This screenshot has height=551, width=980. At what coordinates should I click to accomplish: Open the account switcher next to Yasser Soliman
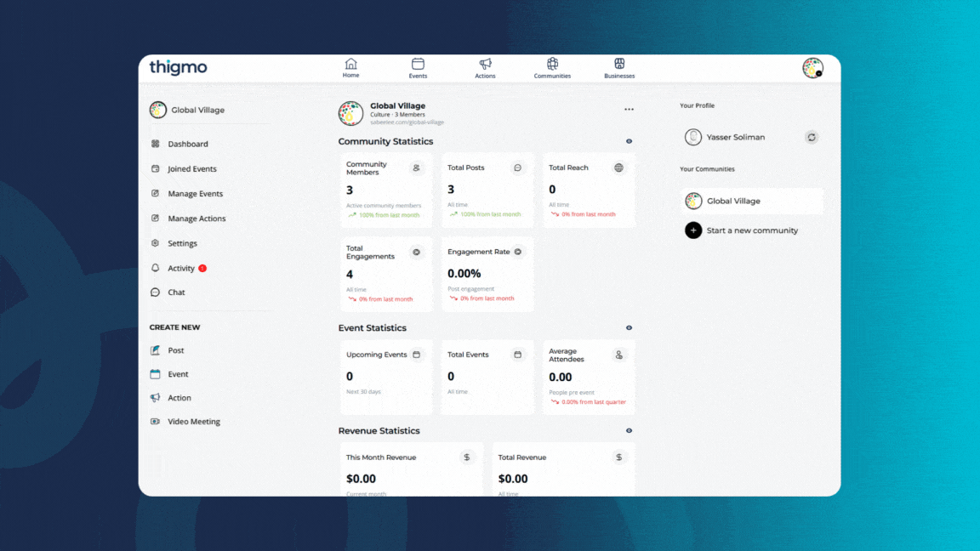pyautogui.click(x=811, y=137)
